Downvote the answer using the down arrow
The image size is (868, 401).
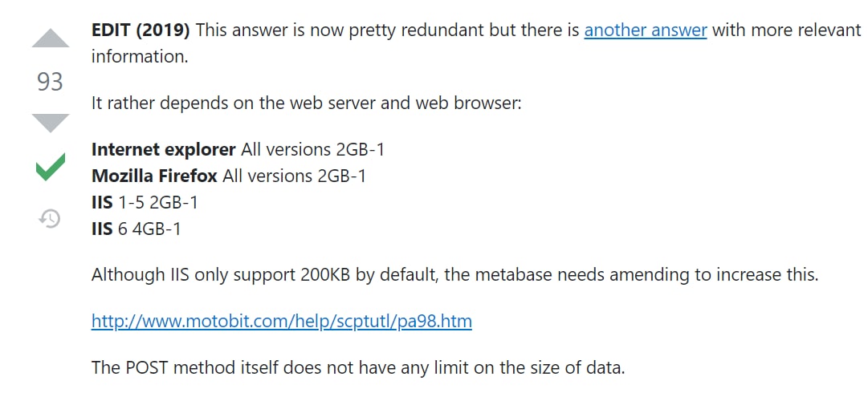51,123
